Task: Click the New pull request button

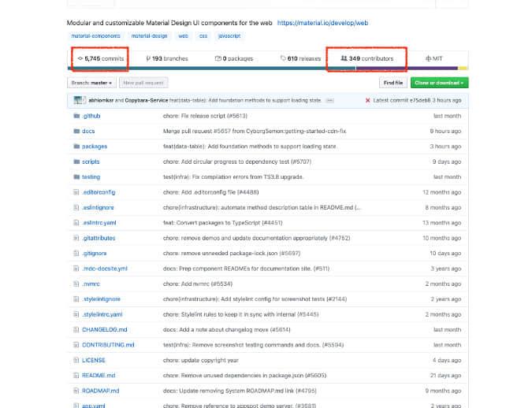Action: point(143,82)
